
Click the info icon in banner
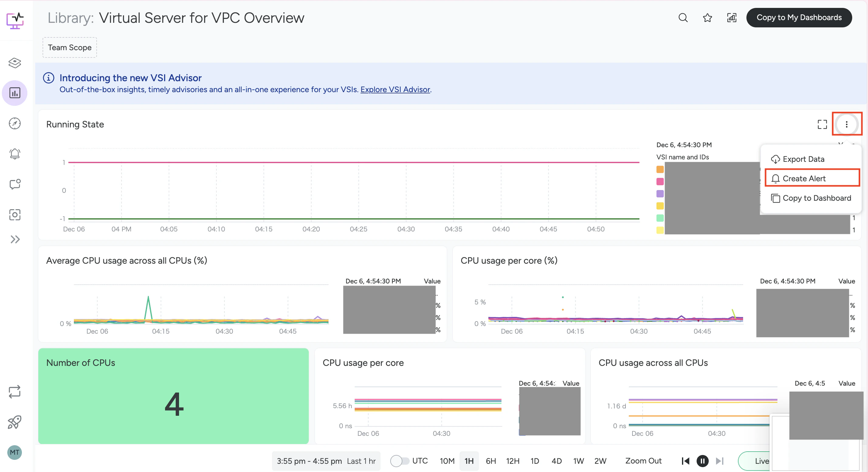[49, 78]
